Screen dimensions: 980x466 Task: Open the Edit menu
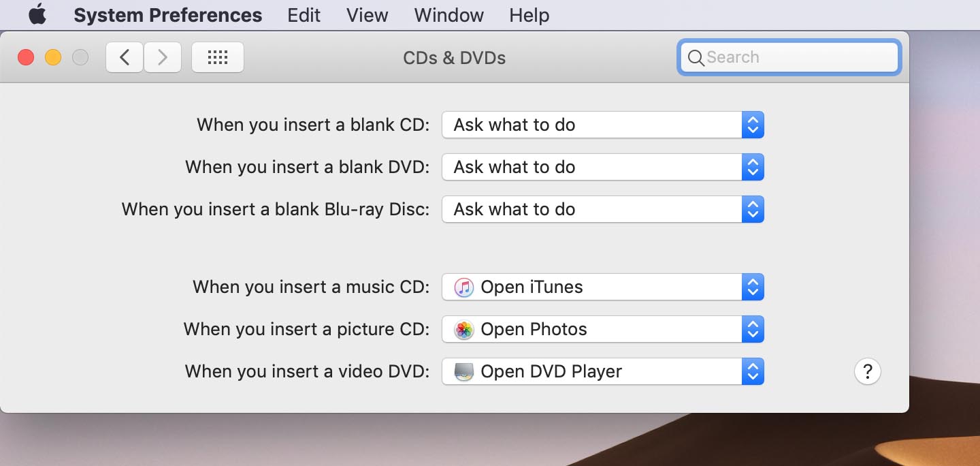click(304, 15)
